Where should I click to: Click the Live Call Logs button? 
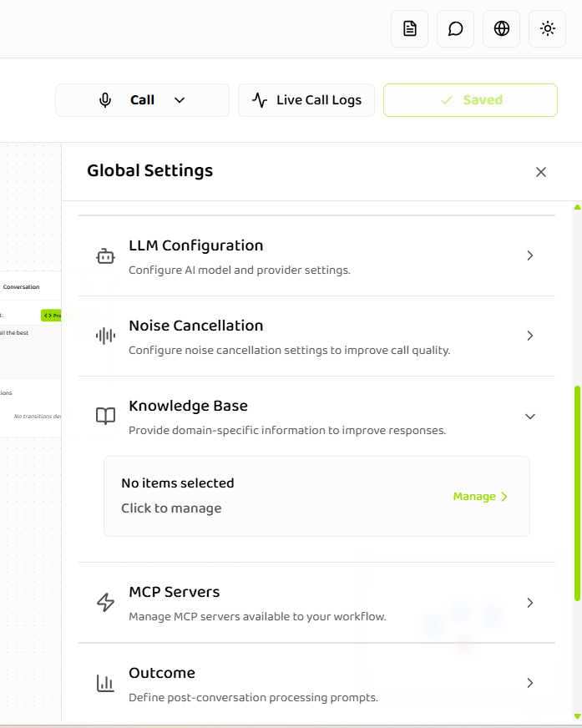pyautogui.click(x=306, y=100)
